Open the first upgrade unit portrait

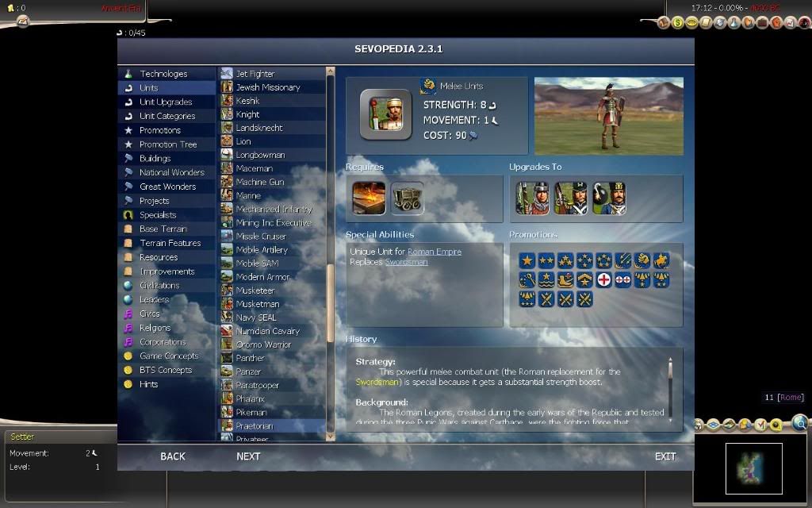pyautogui.click(x=533, y=198)
